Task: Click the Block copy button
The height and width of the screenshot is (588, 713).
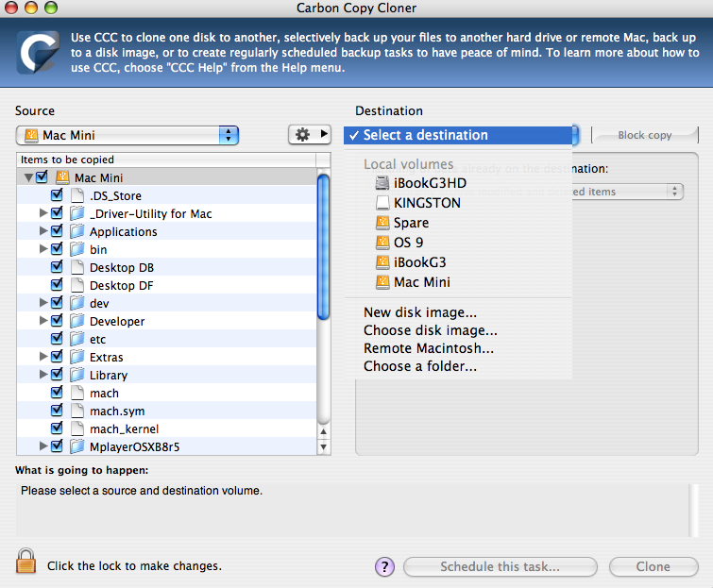Action: [x=645, y=135]
